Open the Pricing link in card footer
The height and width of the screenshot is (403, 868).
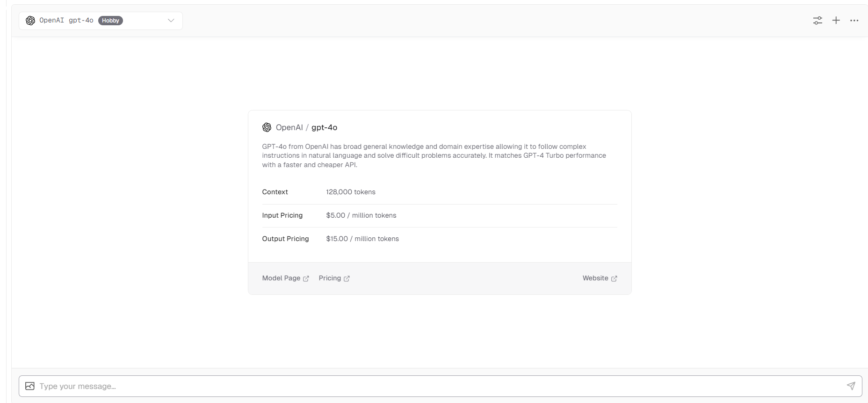point(330,278)
